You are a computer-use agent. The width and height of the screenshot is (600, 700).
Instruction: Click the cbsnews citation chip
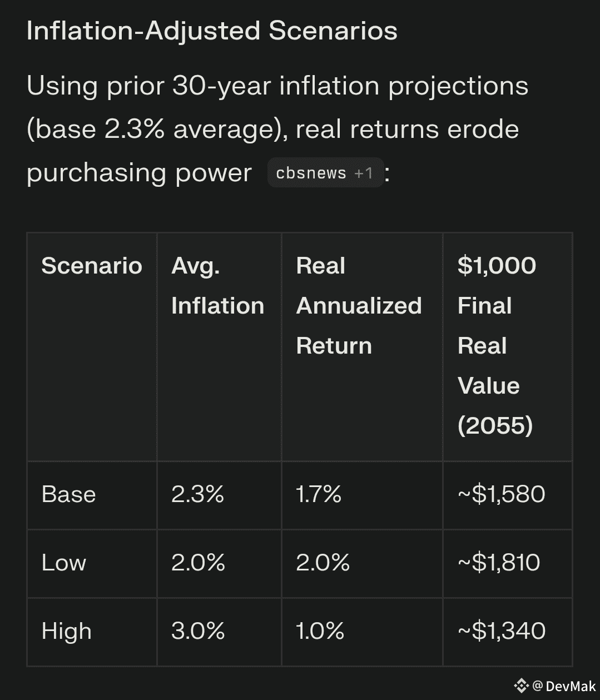325,173
